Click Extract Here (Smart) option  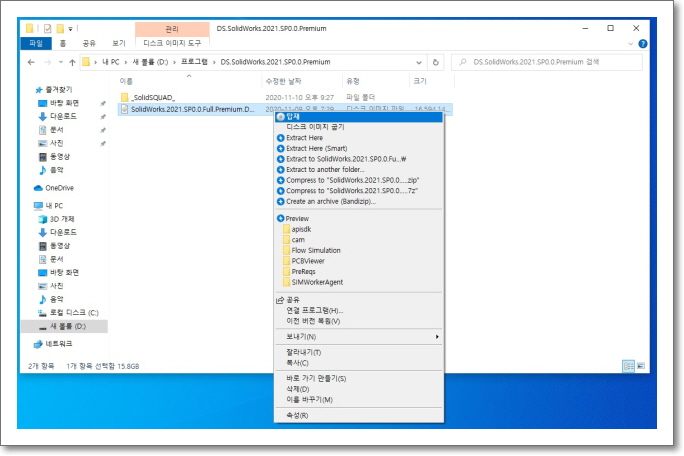click(359, 148)
